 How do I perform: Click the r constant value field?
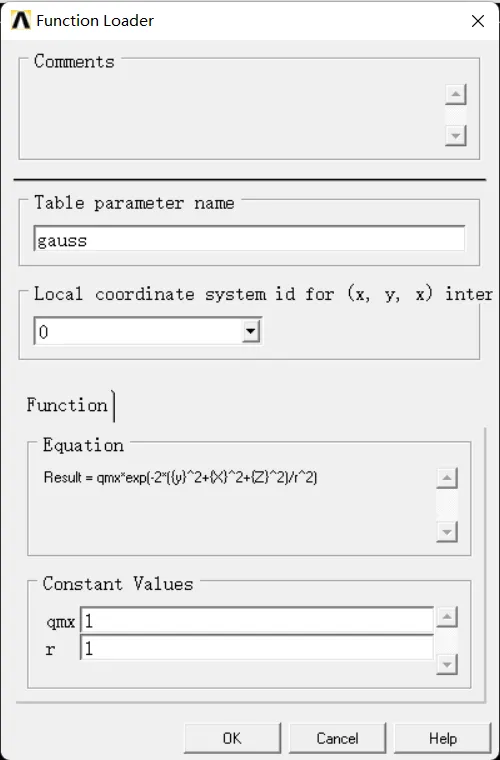point(257,648)
